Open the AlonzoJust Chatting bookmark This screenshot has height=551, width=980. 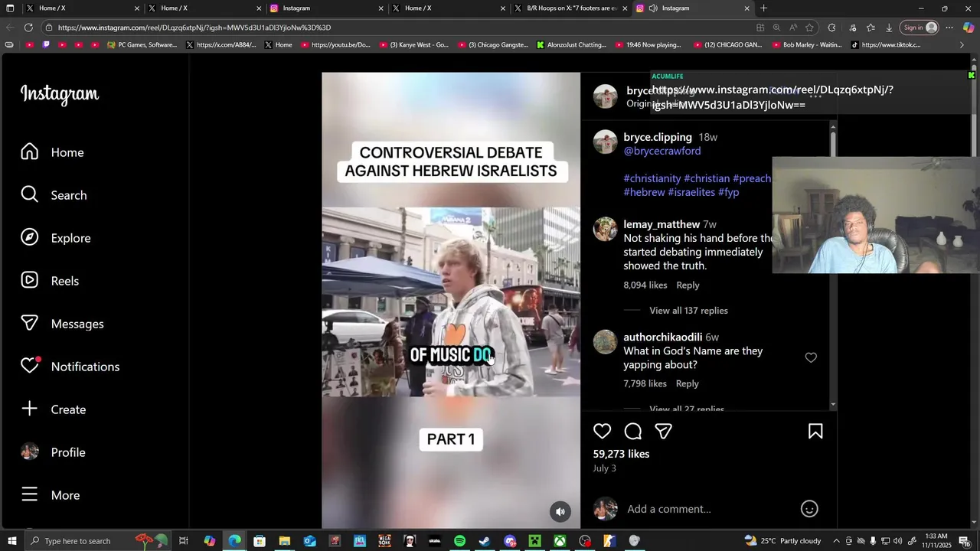(x=571, y=45)
